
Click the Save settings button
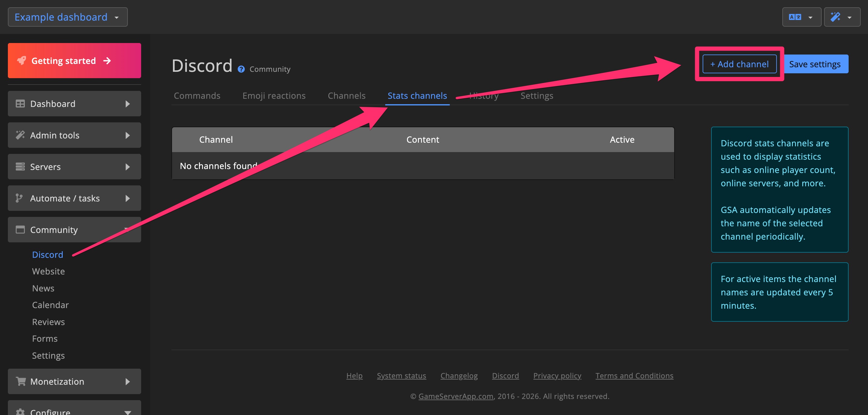[x=815, y=64]
